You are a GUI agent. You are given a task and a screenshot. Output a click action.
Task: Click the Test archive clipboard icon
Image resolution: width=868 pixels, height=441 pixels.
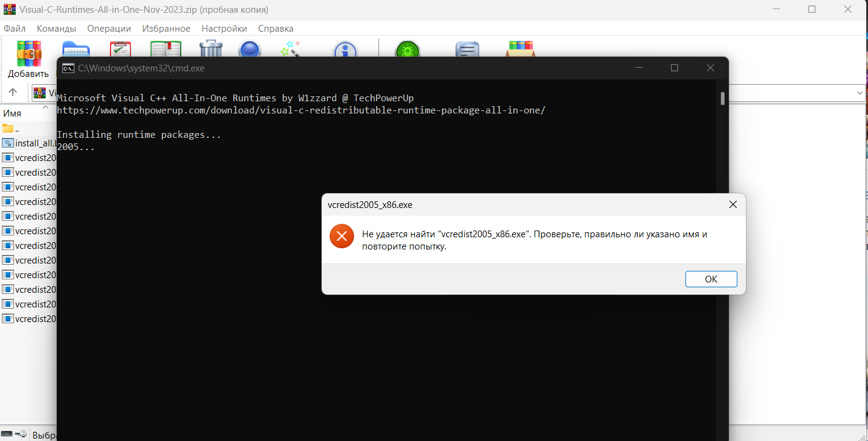pos(120,49)
